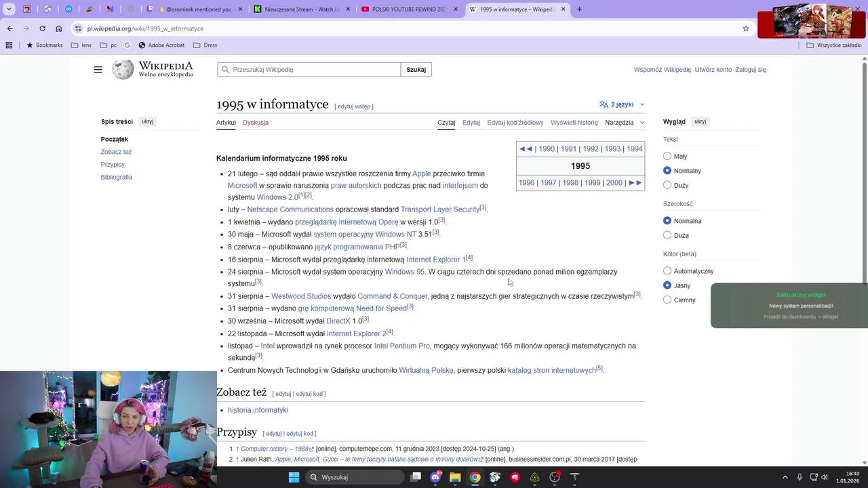This screenshot has width=868, height=488.
Task: Switch to the Dyskusja tab
Action: tap(256, 123)
